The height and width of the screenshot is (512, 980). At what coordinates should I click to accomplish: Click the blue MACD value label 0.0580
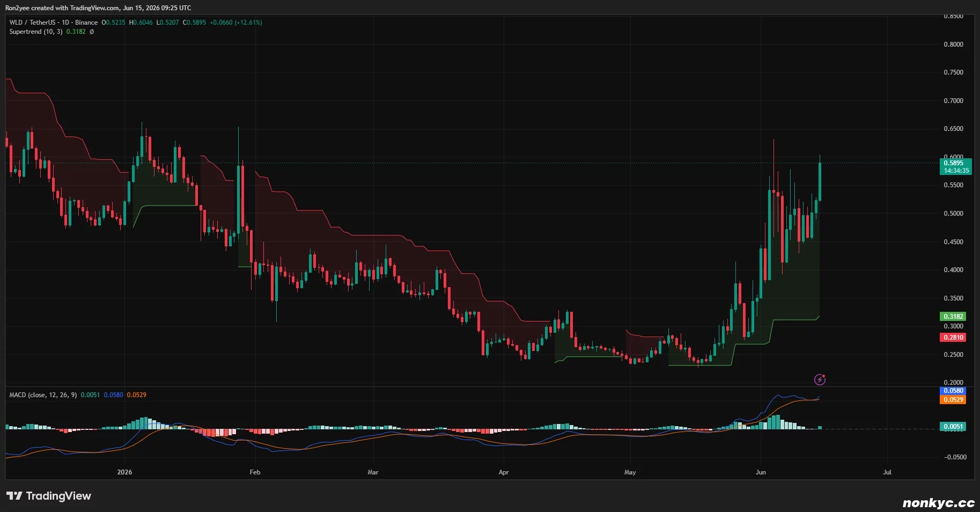pos(953,391)
